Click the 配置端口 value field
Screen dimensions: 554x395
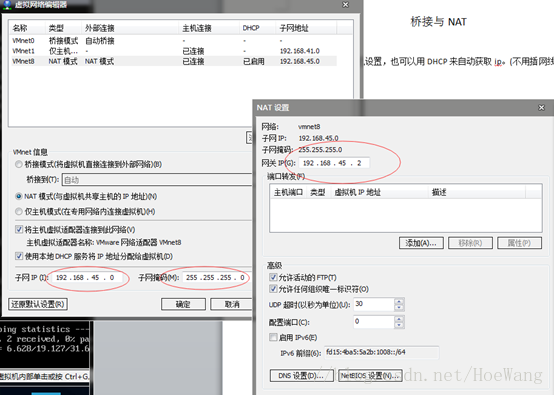[374, 322]
